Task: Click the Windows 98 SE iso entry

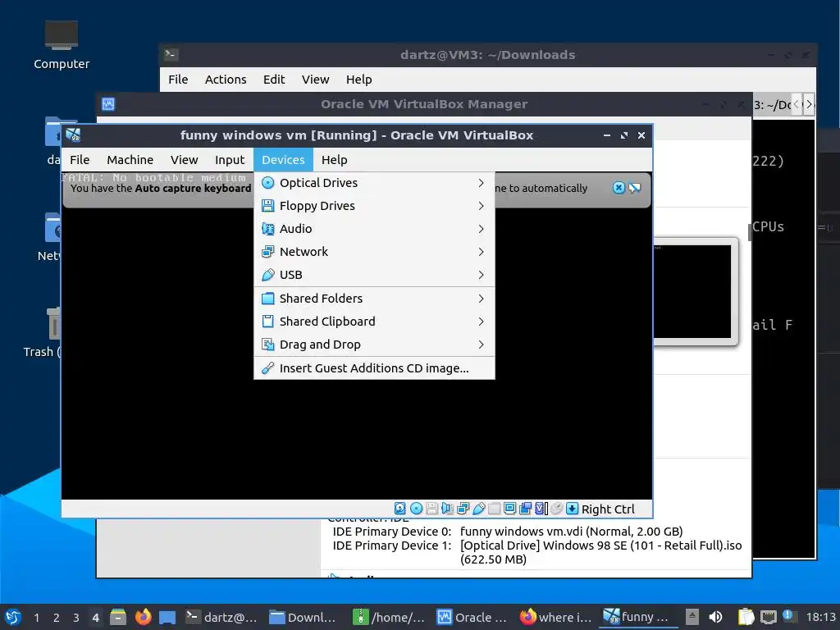Action: (x=600, y=552)
